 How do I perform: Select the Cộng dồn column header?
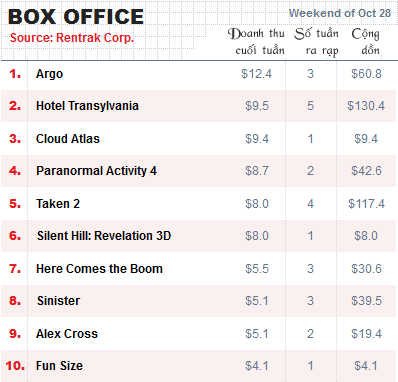coord(366,42)
